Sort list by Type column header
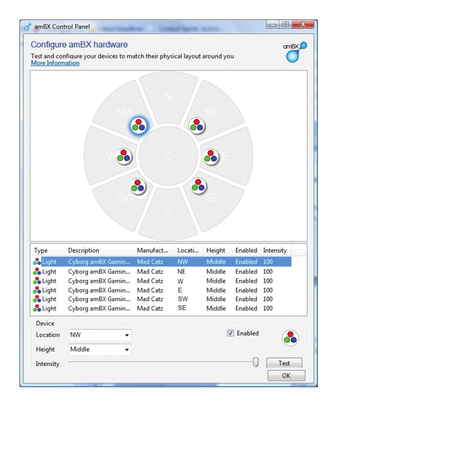This screenshot has height=476, width=476. pos(48,250)
